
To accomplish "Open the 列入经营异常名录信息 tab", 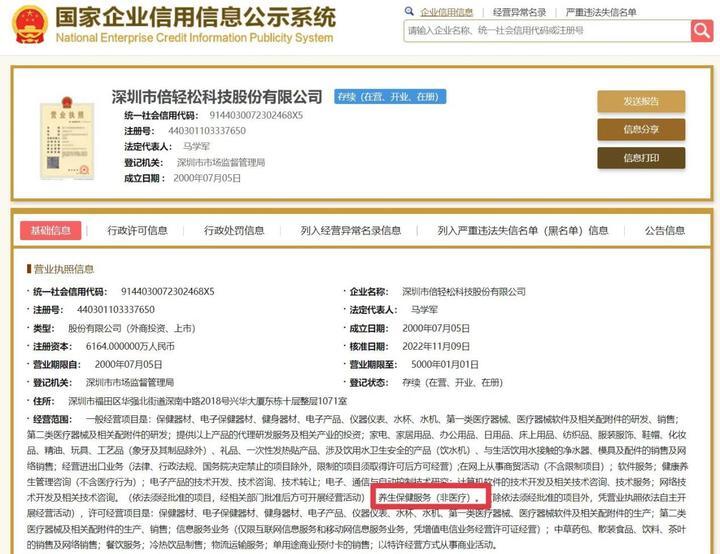I will (351, 230).
